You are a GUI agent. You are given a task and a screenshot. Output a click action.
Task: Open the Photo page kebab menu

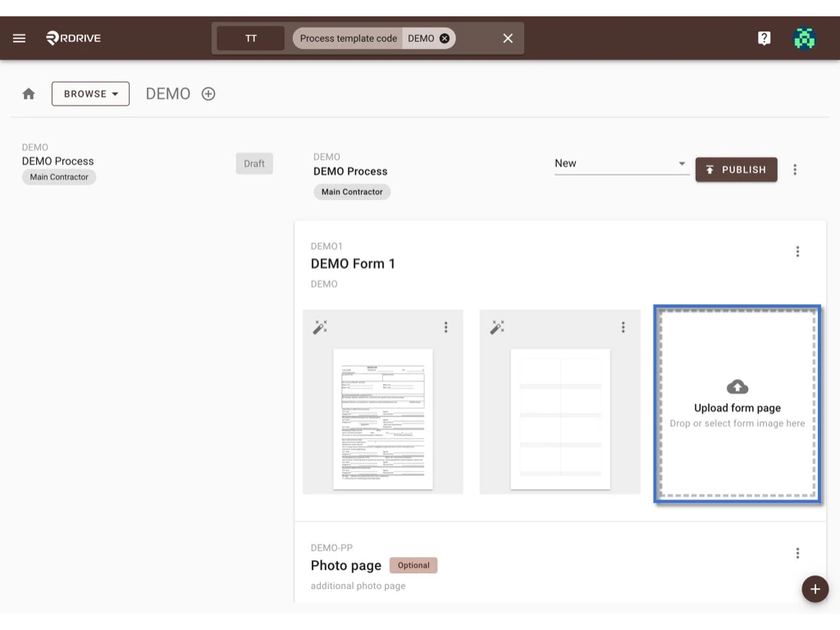point(797,553)
